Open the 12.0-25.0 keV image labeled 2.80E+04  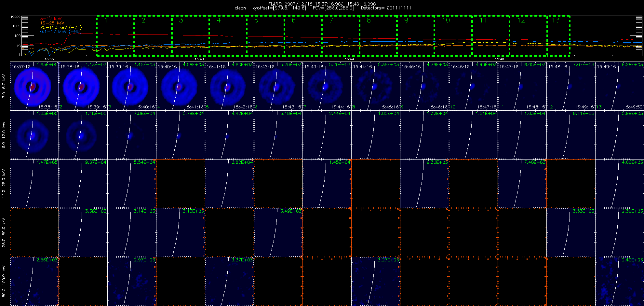tap(230, 184)
